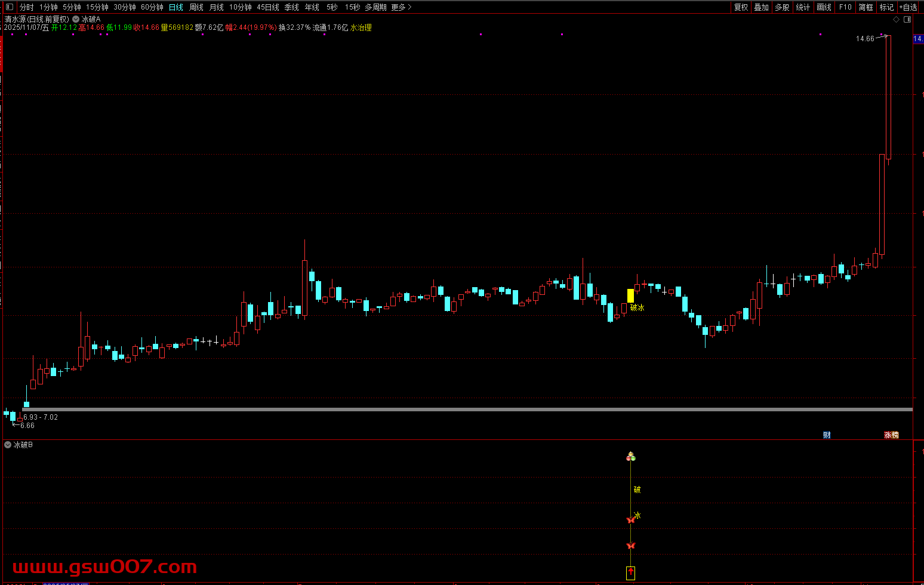Viewport: 924px width, 585px height.
Task: Click the panel layout icon left of 分时
Action: click(x=9, y=7)
